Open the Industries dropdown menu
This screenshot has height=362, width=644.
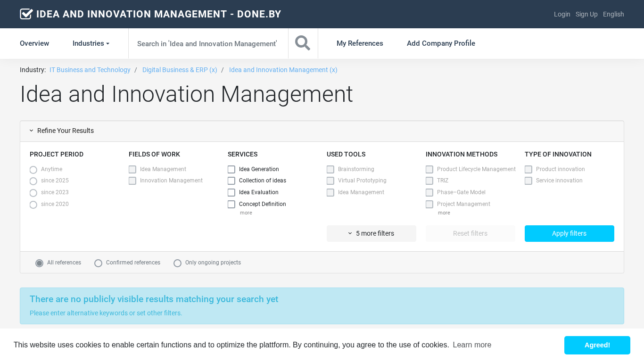tap(91, 43)
